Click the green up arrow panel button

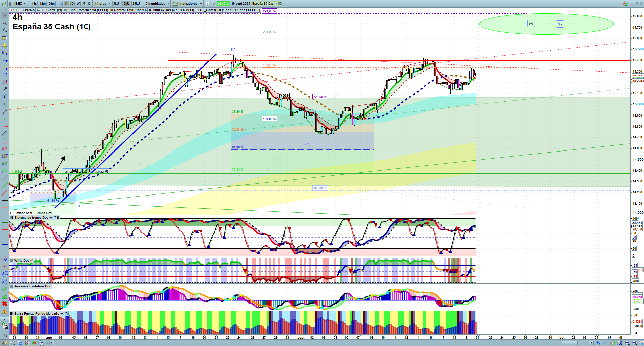16,10
